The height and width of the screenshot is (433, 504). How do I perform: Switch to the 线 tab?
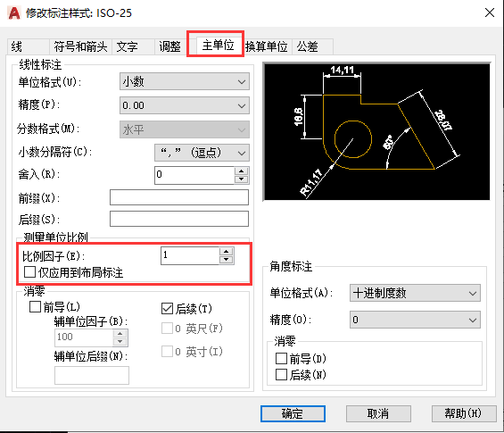point(28,46)
